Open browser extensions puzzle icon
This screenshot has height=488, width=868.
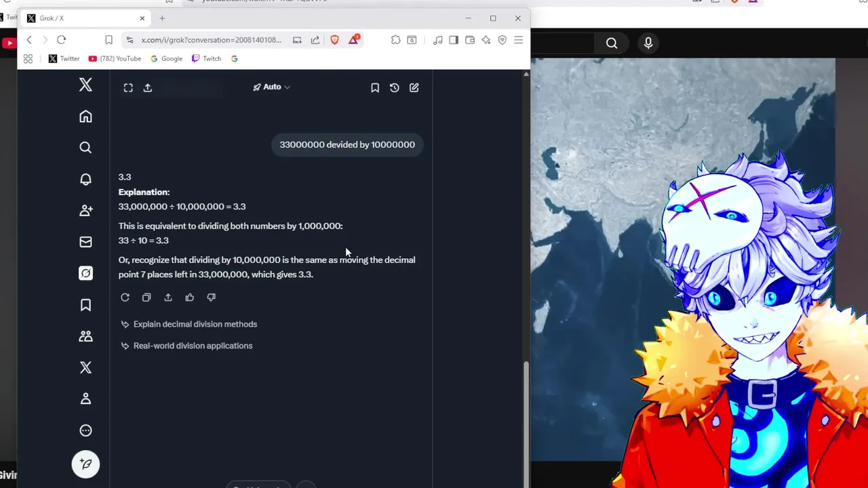coord(395,40)
